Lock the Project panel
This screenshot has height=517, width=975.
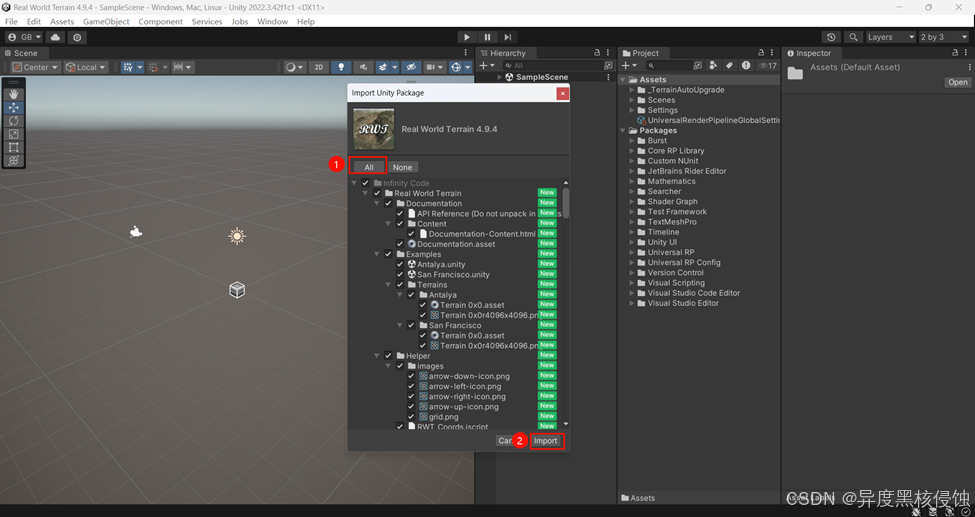(x=761, y=53)
